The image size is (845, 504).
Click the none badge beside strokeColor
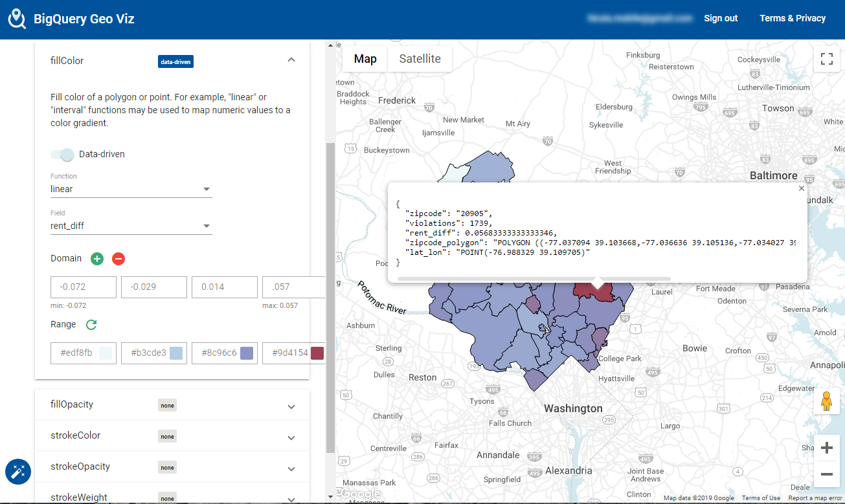tap(168, 437)
